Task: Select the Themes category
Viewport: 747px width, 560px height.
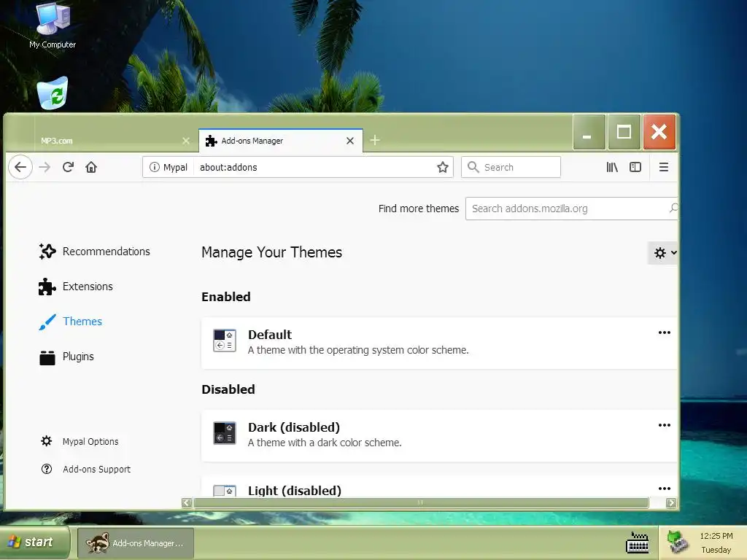Action: coord(71,322)
